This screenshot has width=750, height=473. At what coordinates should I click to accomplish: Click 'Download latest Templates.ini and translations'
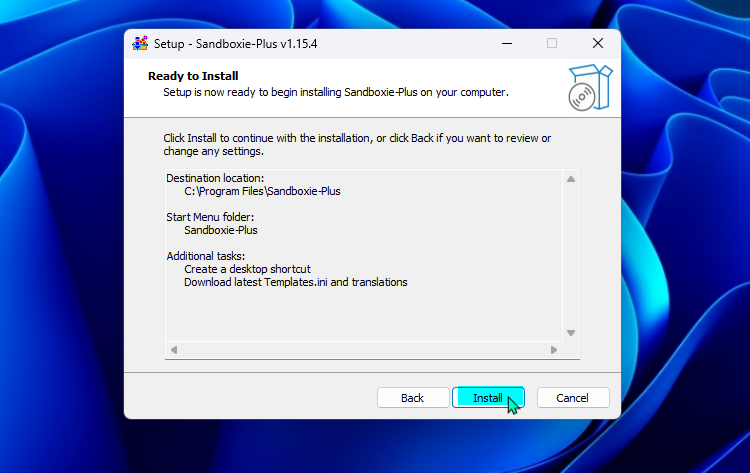296,282
